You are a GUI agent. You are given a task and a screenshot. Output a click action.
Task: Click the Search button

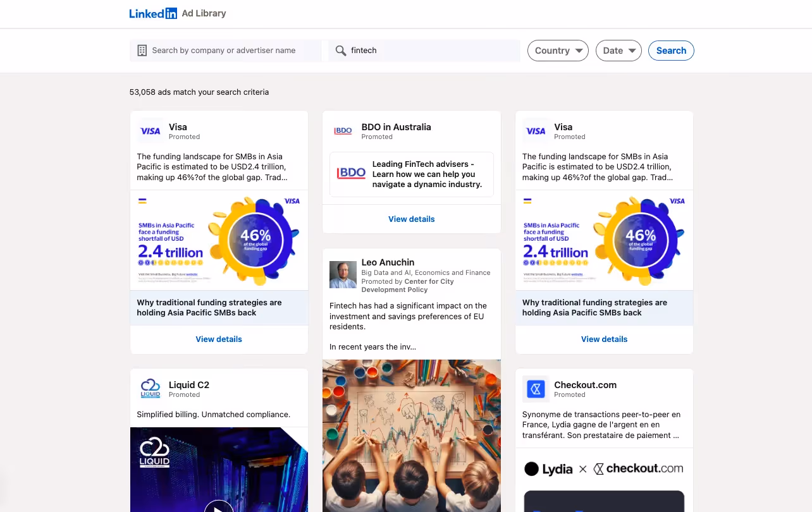click(x=671, y=51)
